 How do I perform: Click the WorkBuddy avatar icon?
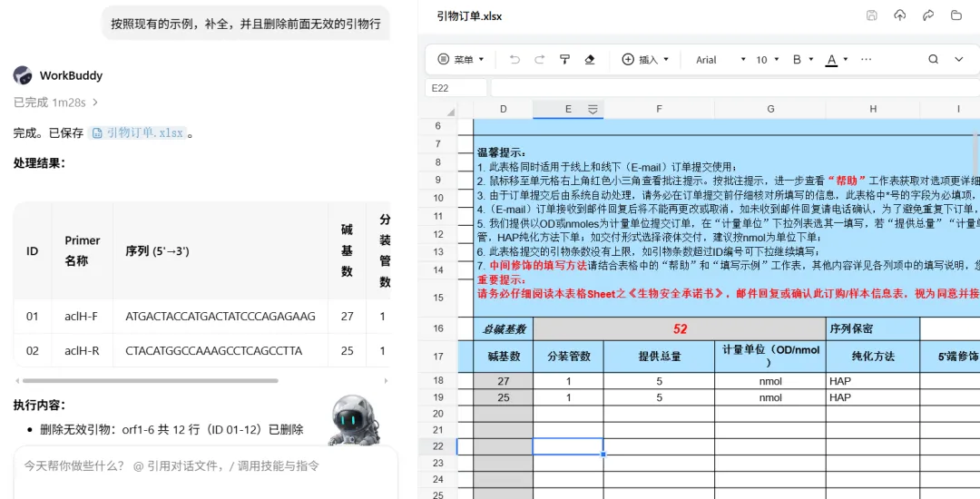coord(23,75)
